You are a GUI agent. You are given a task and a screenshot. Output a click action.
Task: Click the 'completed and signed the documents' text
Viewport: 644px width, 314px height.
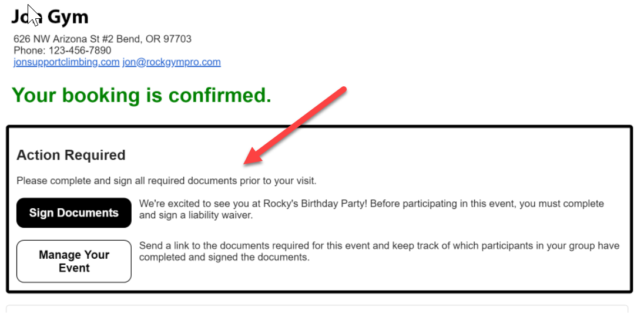point(224,257)
